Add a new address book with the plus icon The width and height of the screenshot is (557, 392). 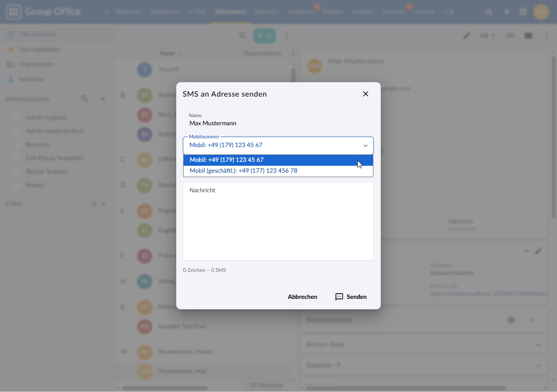tap(103, 99)
